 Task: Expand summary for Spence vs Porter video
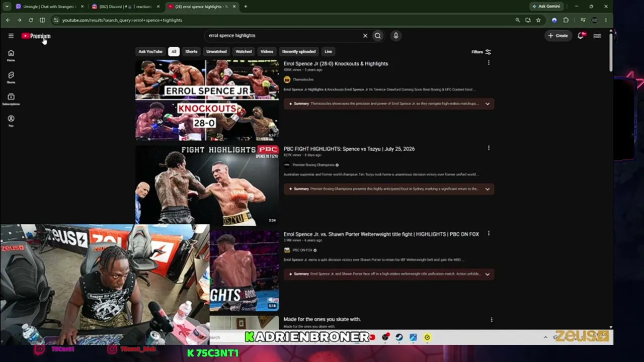pos(487,274)
